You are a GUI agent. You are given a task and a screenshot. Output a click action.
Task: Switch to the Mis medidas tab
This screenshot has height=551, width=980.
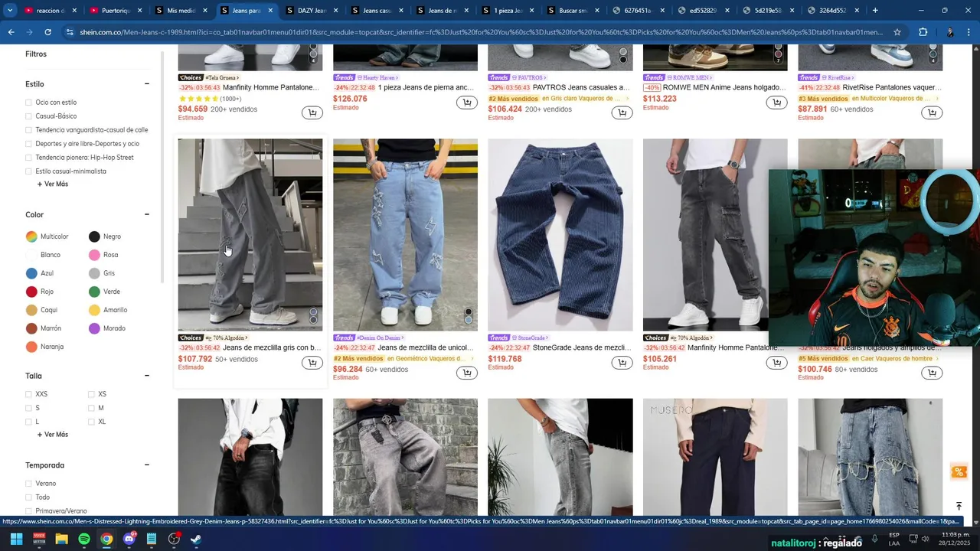click(x=181, y=11)
